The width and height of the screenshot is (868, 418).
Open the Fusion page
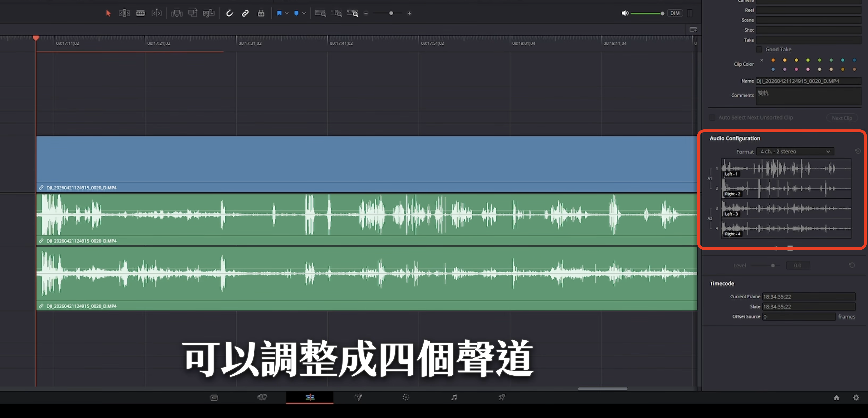coord(359,398)
